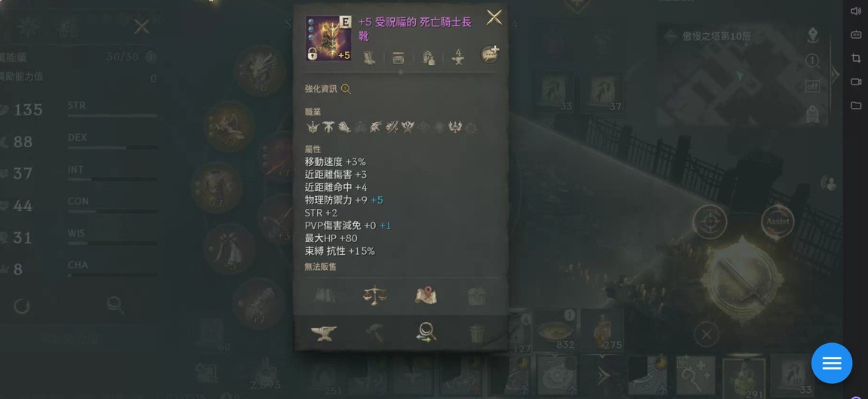Click the STR stat progress bar
Image resolution: width=868 pixels, height=399 pixels.
point(112,115)
